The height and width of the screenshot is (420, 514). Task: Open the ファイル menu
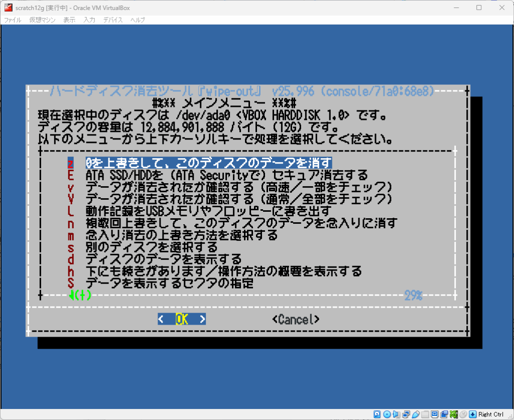point(13,20)
